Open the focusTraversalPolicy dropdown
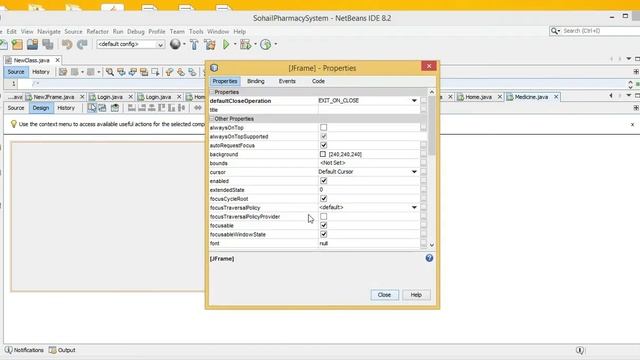640x360 pixels. click(414, 207)
